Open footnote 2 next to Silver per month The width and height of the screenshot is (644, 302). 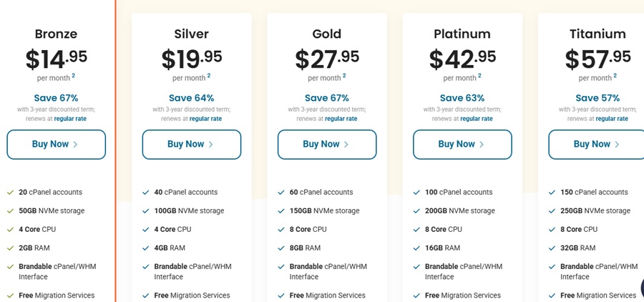coord(209,75)
